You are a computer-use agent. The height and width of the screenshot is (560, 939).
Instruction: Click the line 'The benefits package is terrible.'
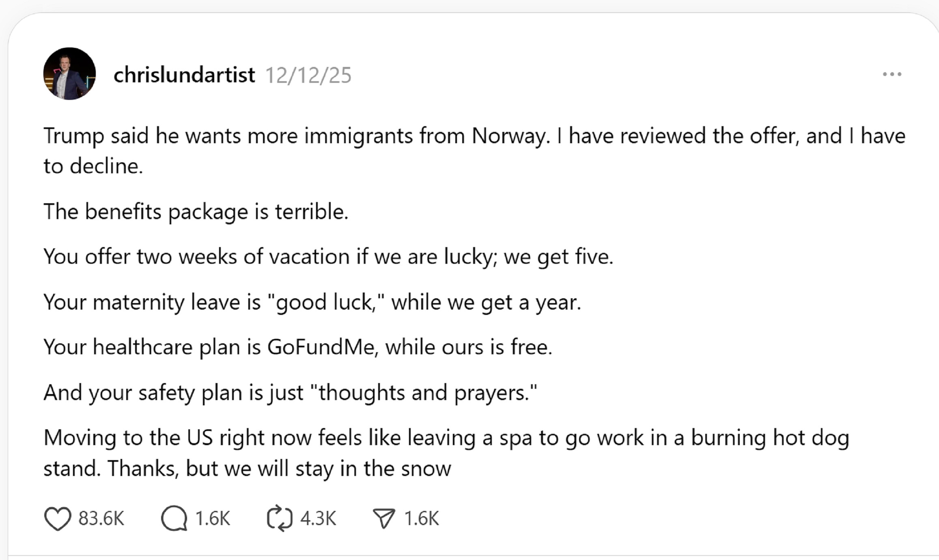tap(196, 211)
